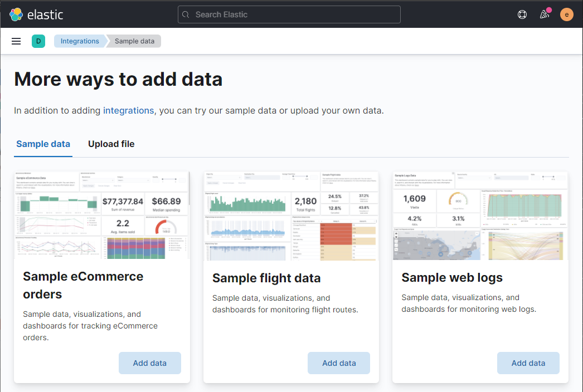Open the navigation menu via hamburger icon
The width and height of the screenshot is (583, 392).
[16, 41]
